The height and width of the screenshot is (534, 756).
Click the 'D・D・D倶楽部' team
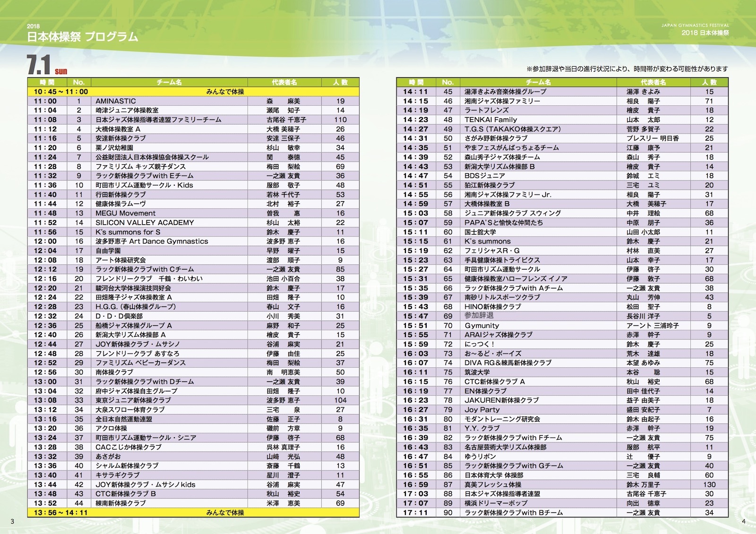119,316
